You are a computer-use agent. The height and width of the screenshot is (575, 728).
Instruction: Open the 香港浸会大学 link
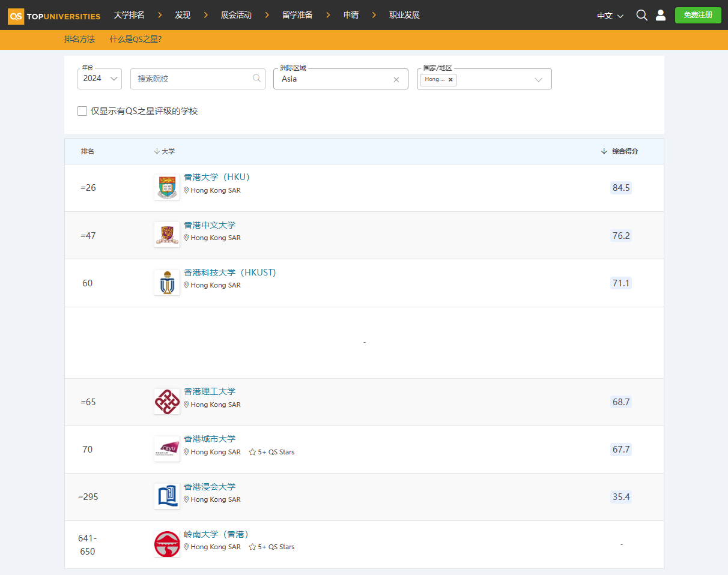(210, 487)
